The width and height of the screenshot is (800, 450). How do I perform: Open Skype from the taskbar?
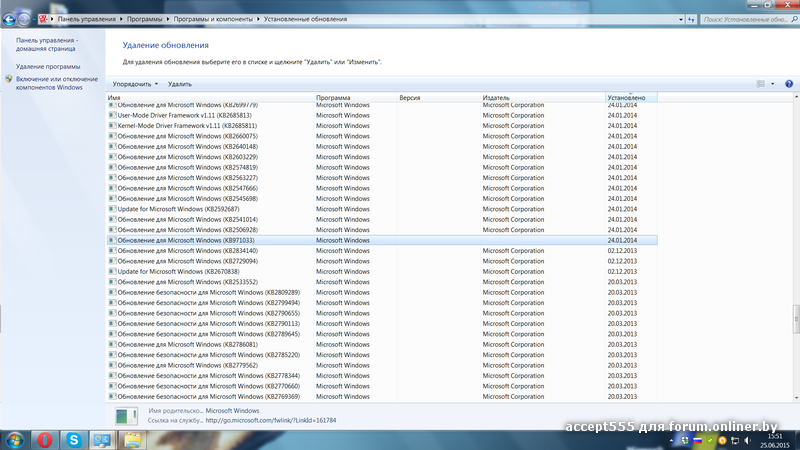(74, 440)
